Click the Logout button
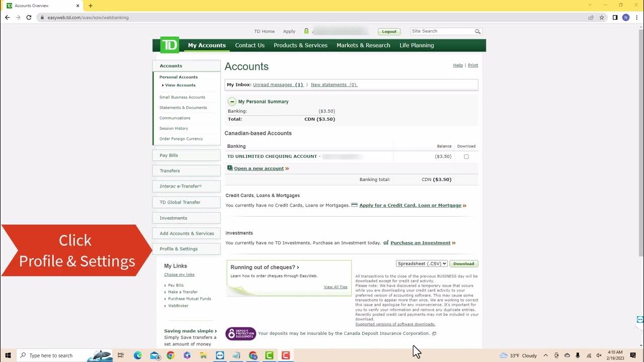Image resolution: width=644 pixels, height=362 pixels. [x=389, y=31]
